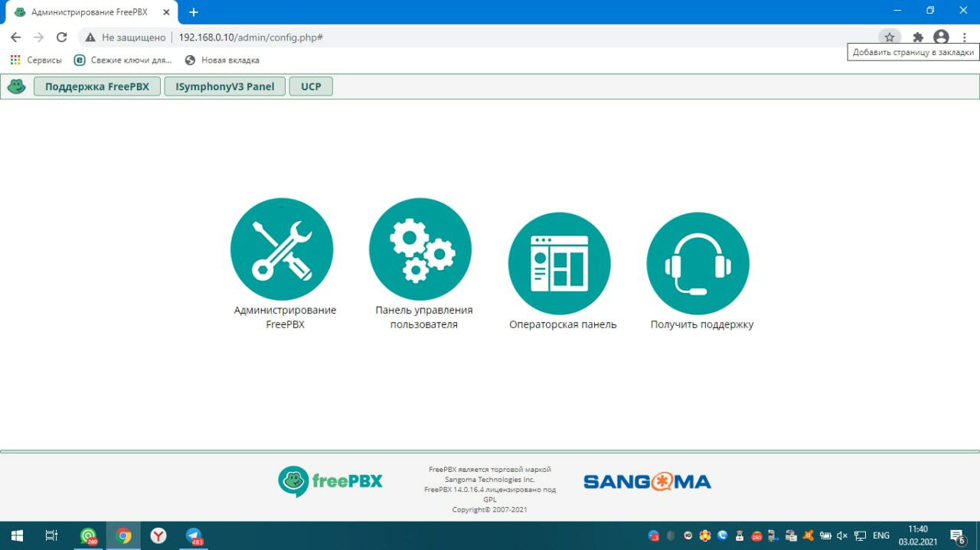
Task: Go forward to the next page
Action: 39,37
